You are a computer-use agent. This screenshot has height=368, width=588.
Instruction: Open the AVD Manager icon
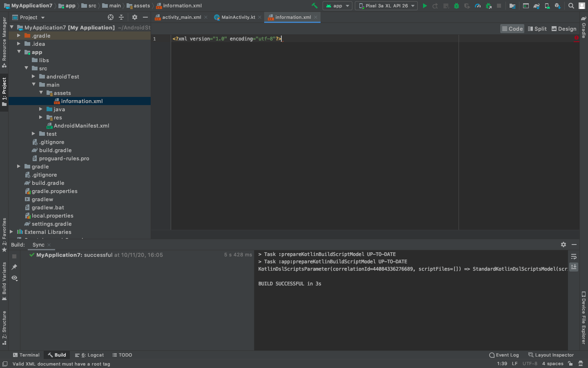[x=547, y=6]
